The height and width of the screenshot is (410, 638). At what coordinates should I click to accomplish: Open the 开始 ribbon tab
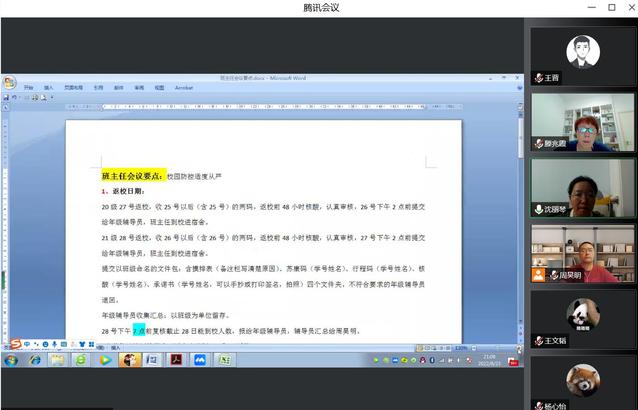click(28, 87)
